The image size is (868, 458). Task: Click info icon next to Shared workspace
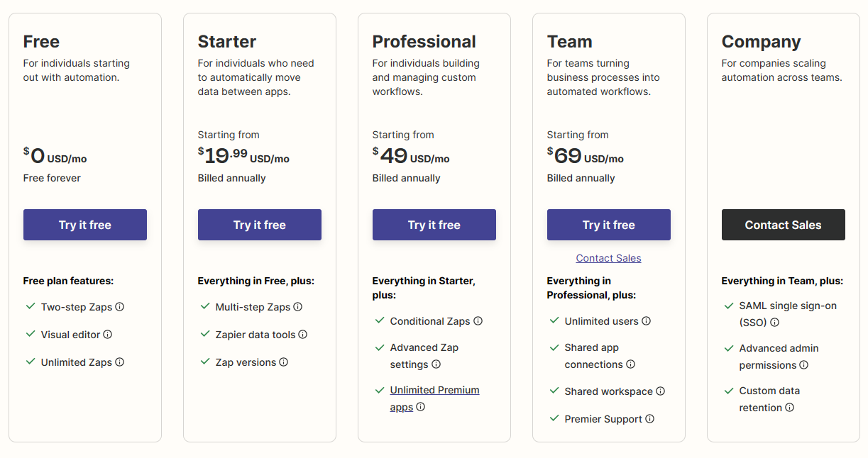(x=661, y=391)
